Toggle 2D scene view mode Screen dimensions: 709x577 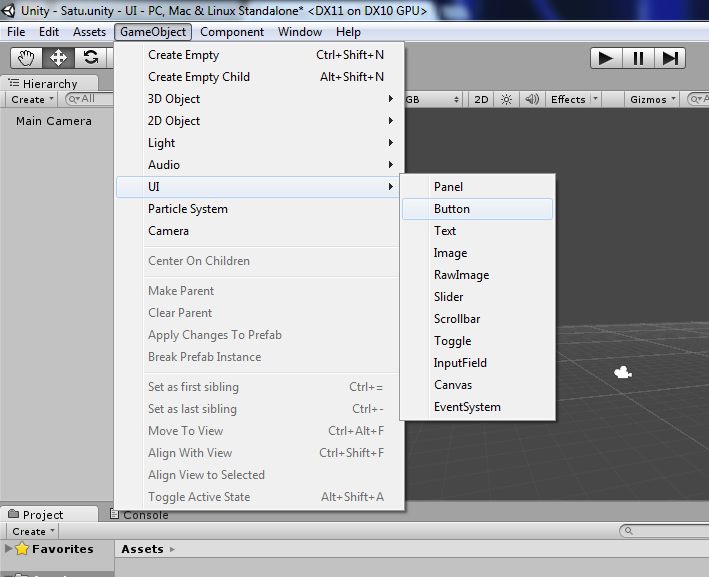pyautogui.click(x=481, y=99)
